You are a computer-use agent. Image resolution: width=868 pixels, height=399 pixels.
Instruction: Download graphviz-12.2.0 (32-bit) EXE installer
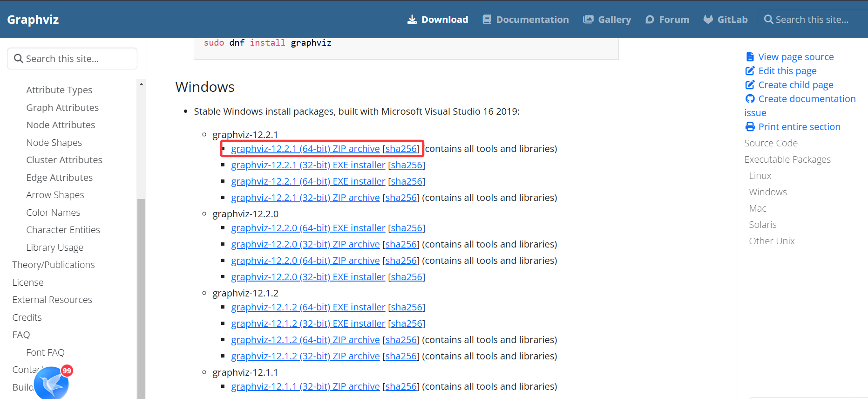[x=308, y=277]
